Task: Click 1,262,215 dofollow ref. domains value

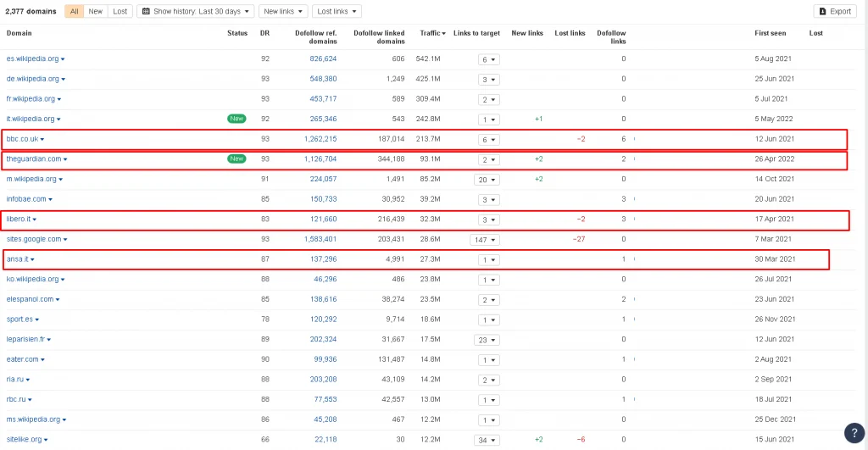Action: [320, 139]
